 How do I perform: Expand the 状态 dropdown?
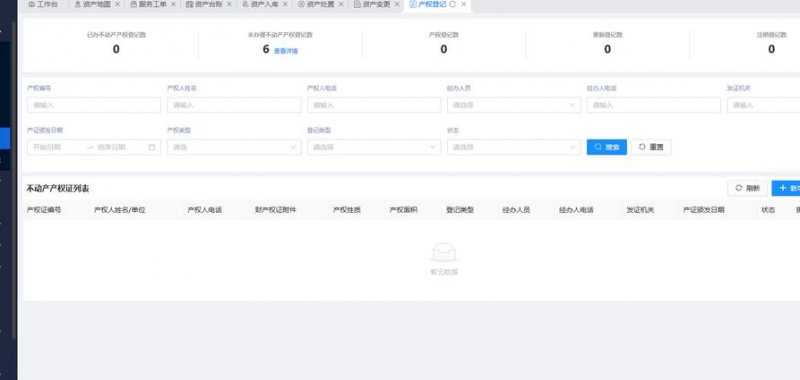pyautogui.click(x=514, y=147)
